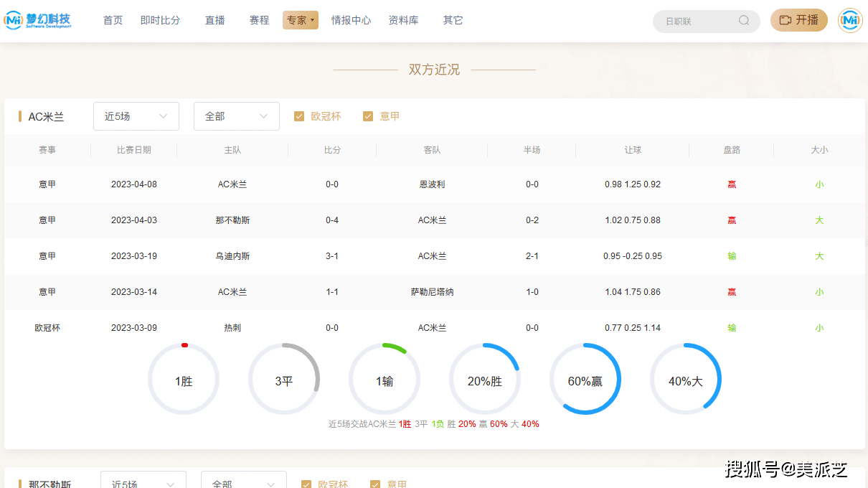
Task: Uncheck 欧冠杯 filter for 那不勒斯
Action: pos(306,484)
